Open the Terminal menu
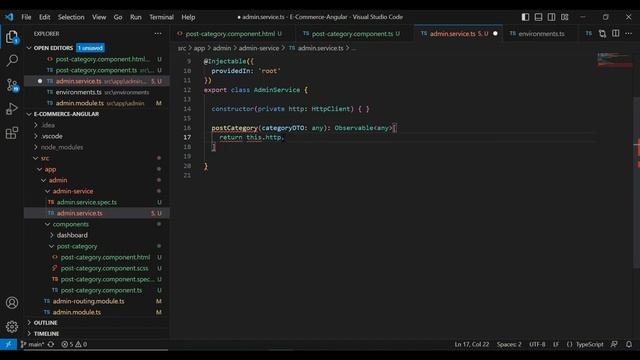640x360 pixels. pyautogui.click(x=161, y=17)
